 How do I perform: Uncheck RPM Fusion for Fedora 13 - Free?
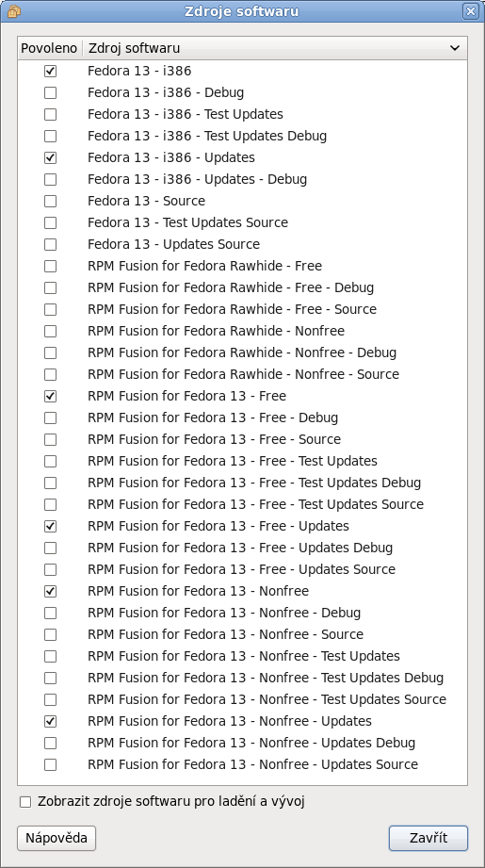[x=50, y=397]
